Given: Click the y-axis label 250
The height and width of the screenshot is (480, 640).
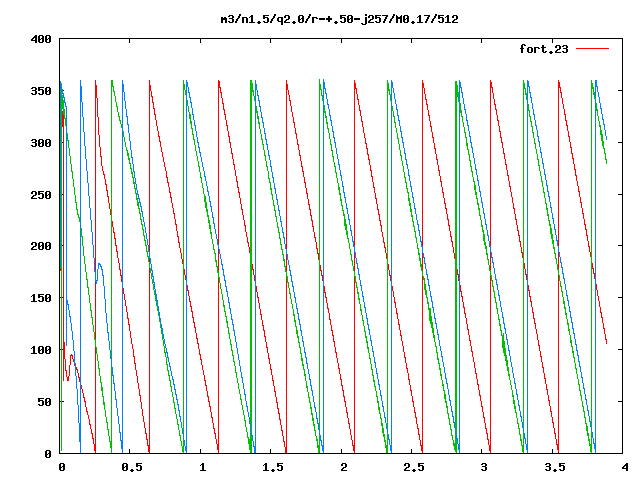Looking at the screenshot, I should (x=41, y=195).
